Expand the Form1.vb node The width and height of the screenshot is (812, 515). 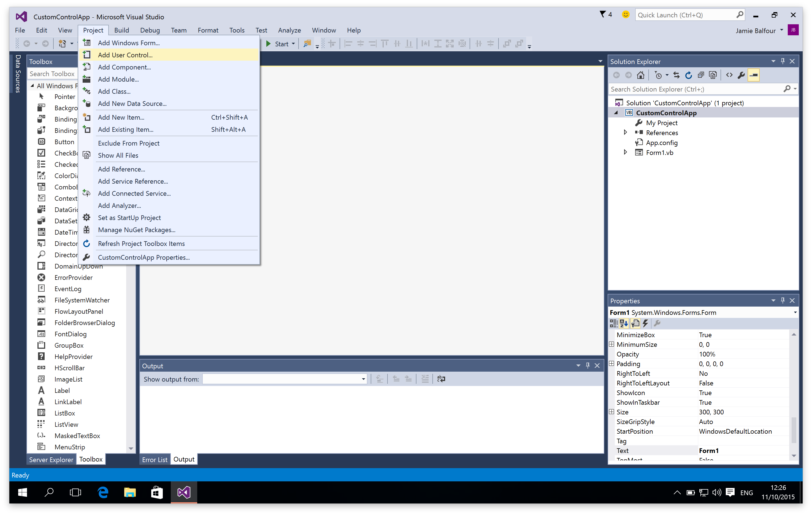click(625, 152)
